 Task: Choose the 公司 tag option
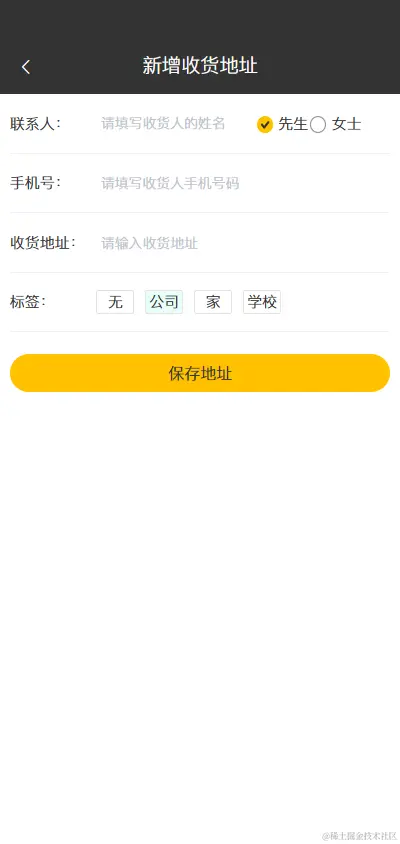(x=164, y=302)
